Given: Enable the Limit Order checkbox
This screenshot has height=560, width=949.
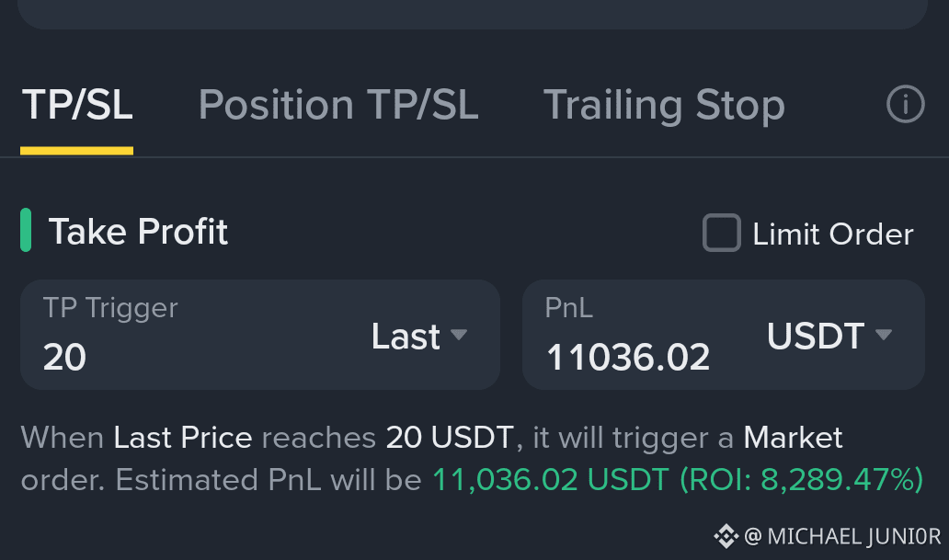Looking at the screenshot, I should pos(722,233).
